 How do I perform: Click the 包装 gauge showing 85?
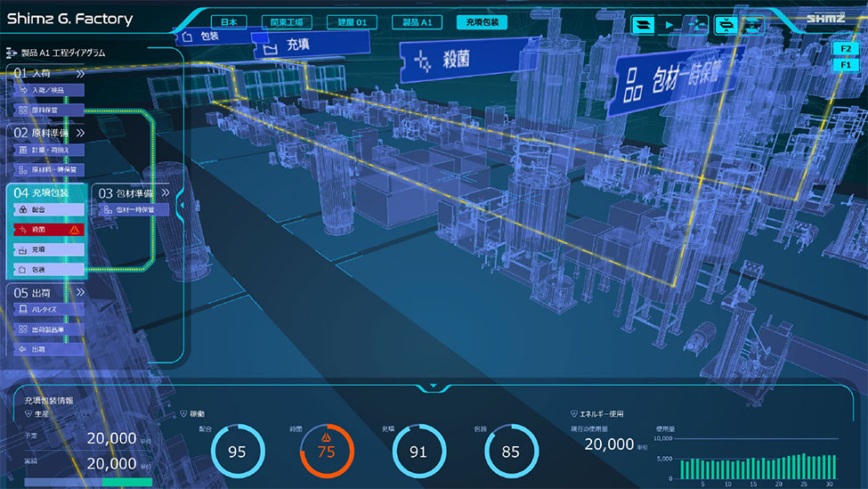pos(511,451)
